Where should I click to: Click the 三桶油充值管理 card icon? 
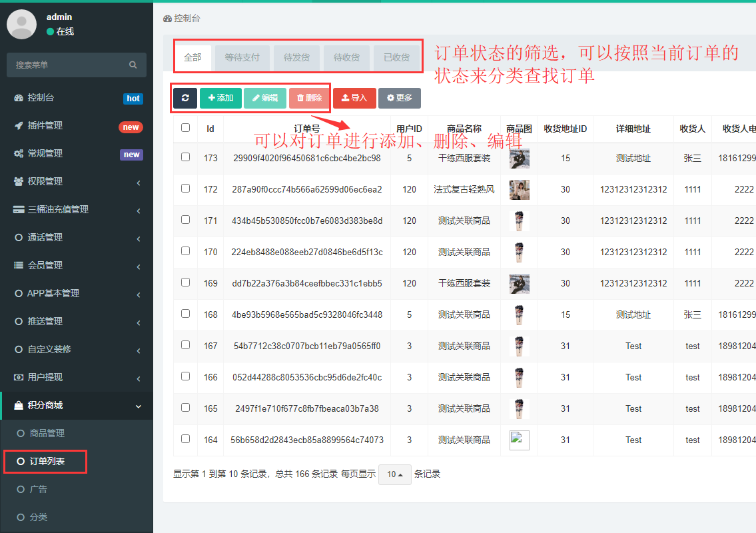tap(19, 210)
